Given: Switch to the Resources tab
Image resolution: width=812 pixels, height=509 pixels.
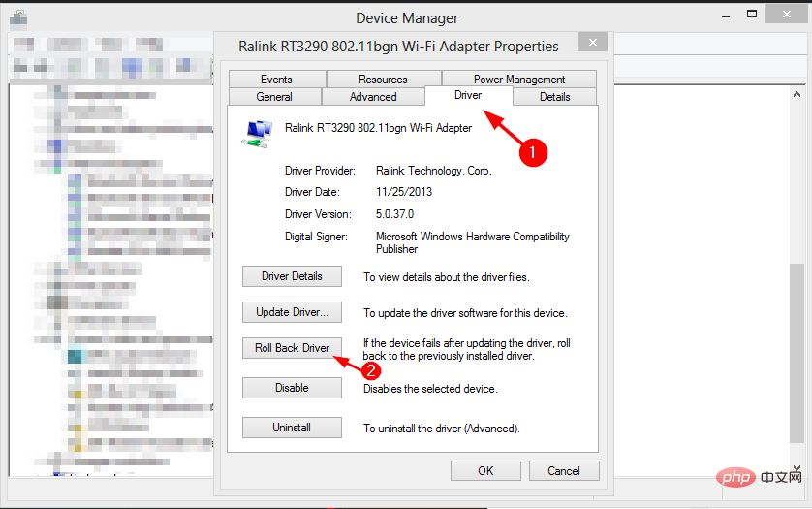Looking at the screenshot, I should click(x=383, y=80).
